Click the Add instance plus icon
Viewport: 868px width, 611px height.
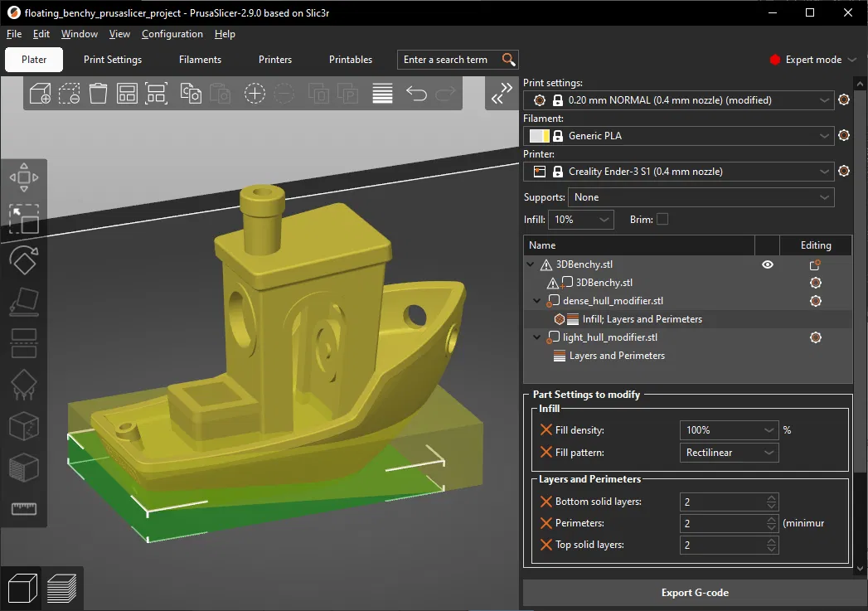(255, 94)
